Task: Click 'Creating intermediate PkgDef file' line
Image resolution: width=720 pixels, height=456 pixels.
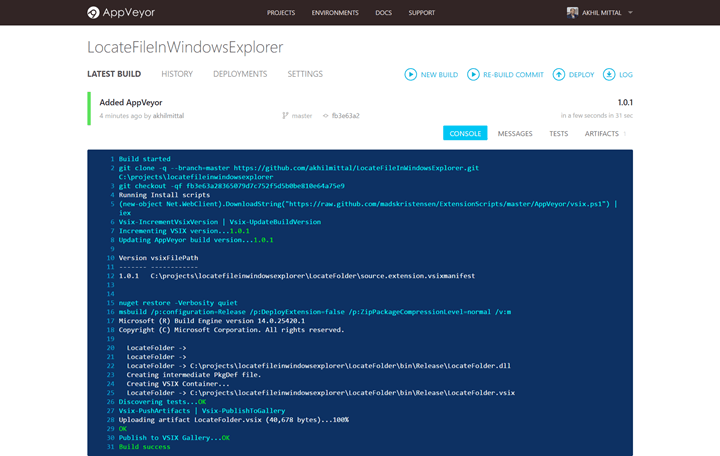Action: pos(193,375)
